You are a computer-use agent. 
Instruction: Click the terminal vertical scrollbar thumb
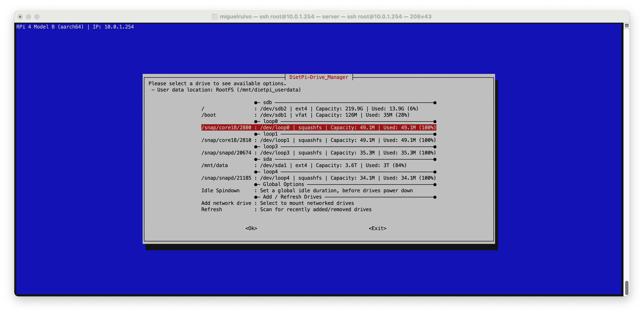click(x=627, y=288)
